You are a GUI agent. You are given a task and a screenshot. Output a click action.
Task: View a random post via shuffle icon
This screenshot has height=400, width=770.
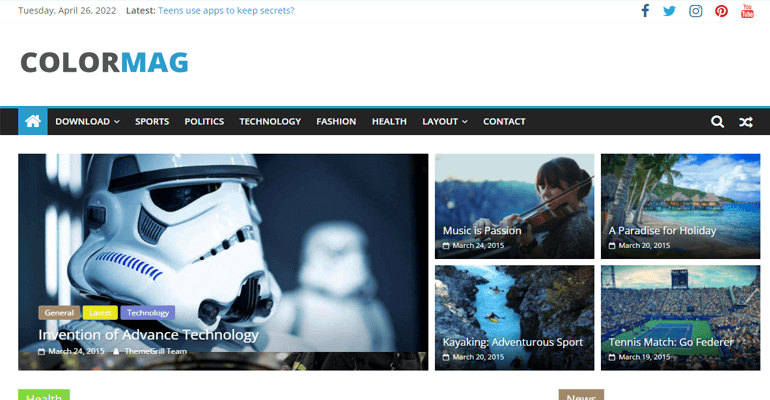click(746, 122)
